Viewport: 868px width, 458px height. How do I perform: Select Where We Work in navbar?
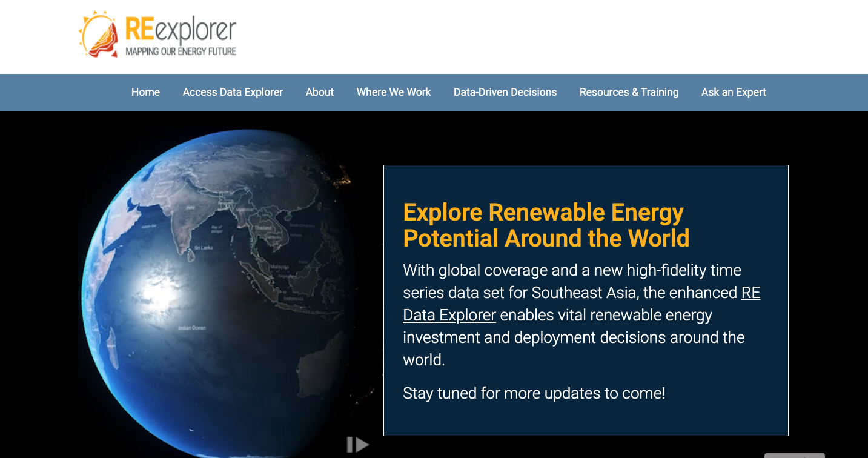pos(393,92)
